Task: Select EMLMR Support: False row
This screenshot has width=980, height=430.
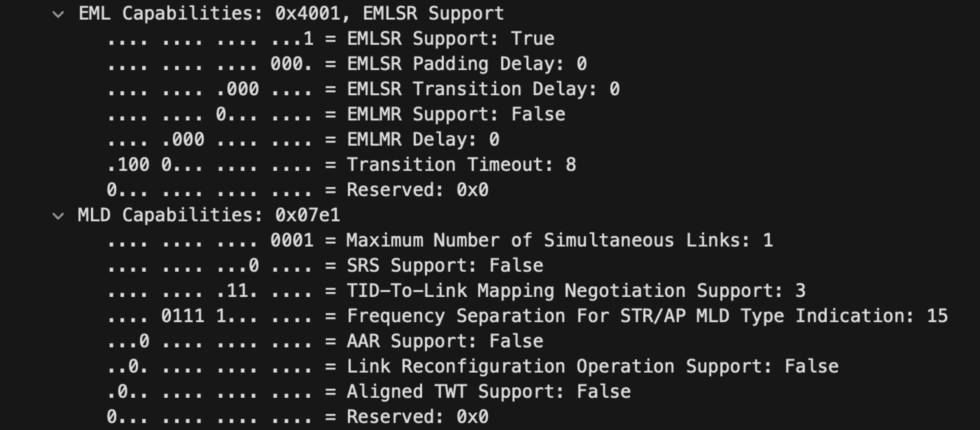Action: (456, 115)
